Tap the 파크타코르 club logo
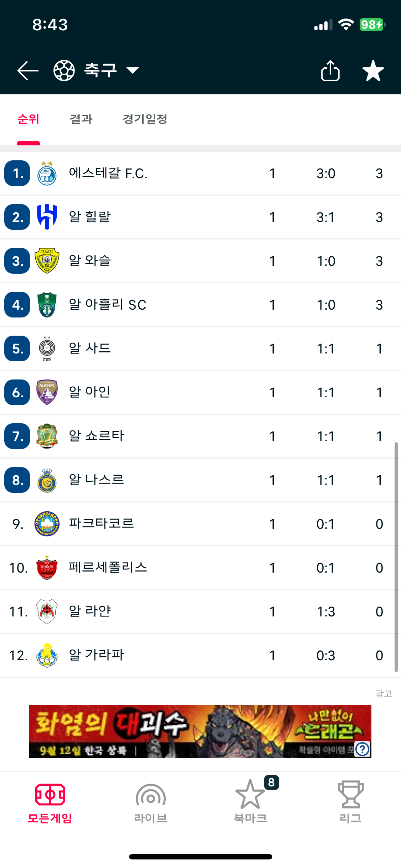 pos(47,524)
